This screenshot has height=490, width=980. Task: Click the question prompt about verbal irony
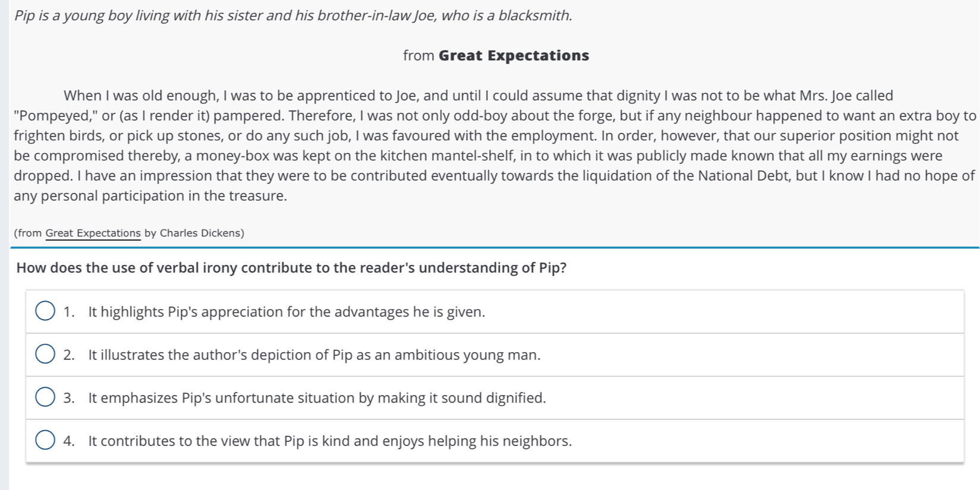[291, 268]
